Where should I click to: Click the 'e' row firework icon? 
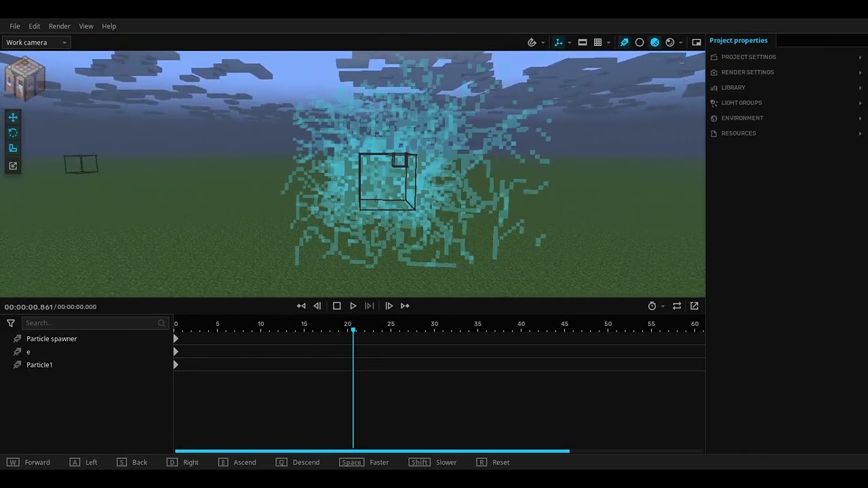pos(18,352)
